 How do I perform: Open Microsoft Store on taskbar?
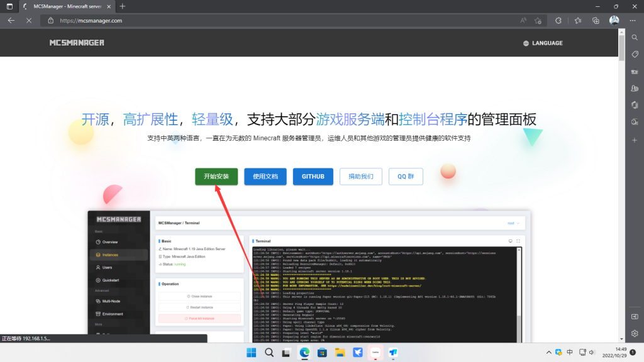[322, 353]
